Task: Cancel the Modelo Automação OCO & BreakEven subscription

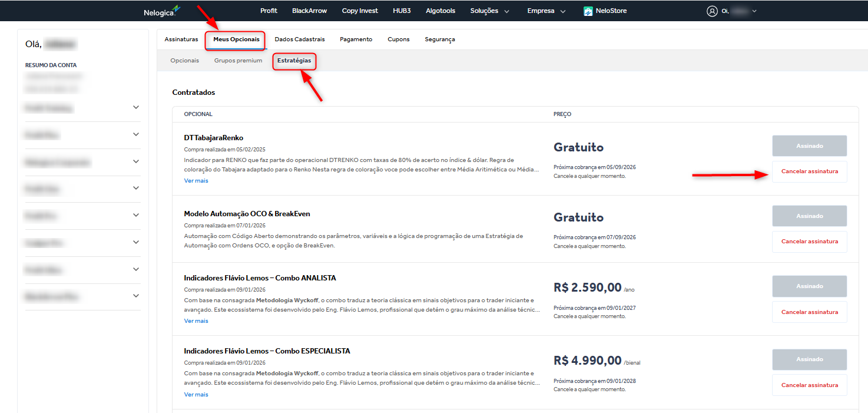Action: [x=810, y=242]
